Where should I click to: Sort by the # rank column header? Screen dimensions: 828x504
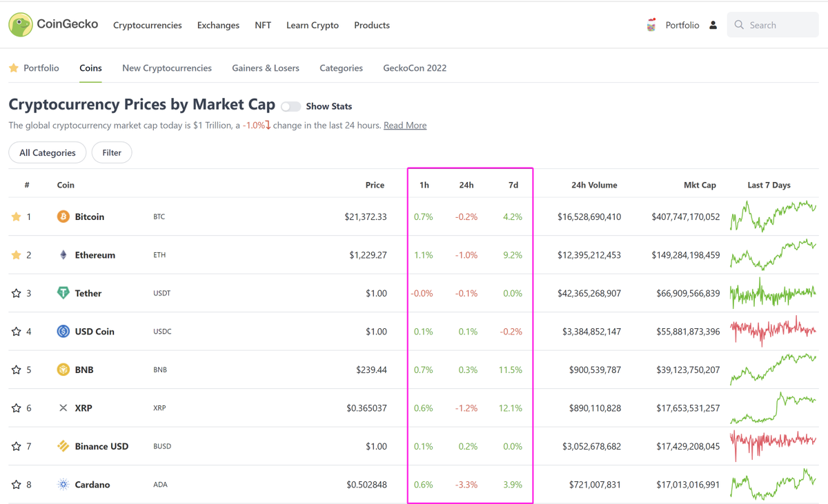point(27,185)
